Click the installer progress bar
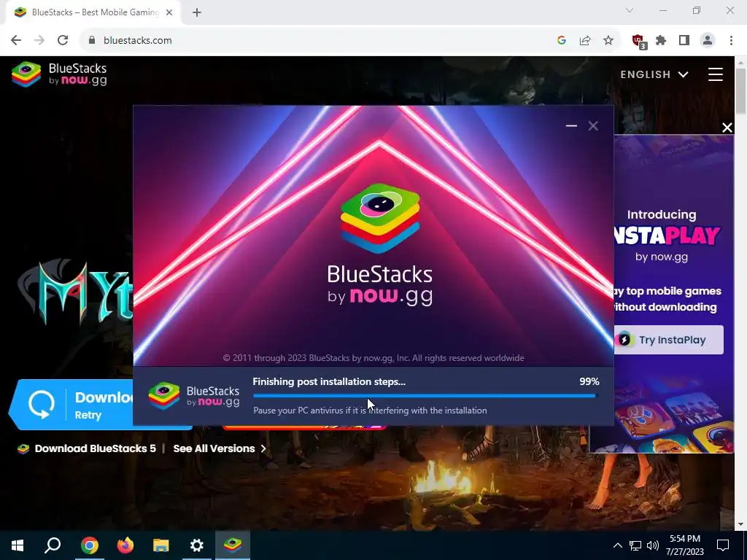 (426, 395)
